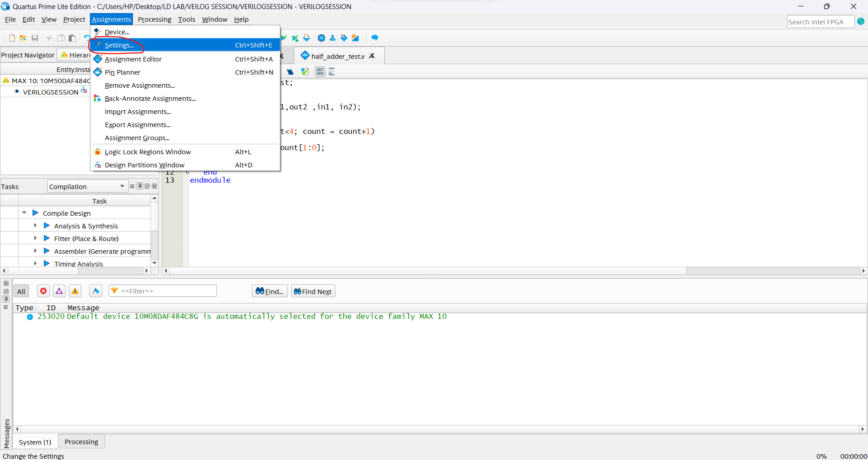Open the Compilation tasks dropdown

pos(87,186)
